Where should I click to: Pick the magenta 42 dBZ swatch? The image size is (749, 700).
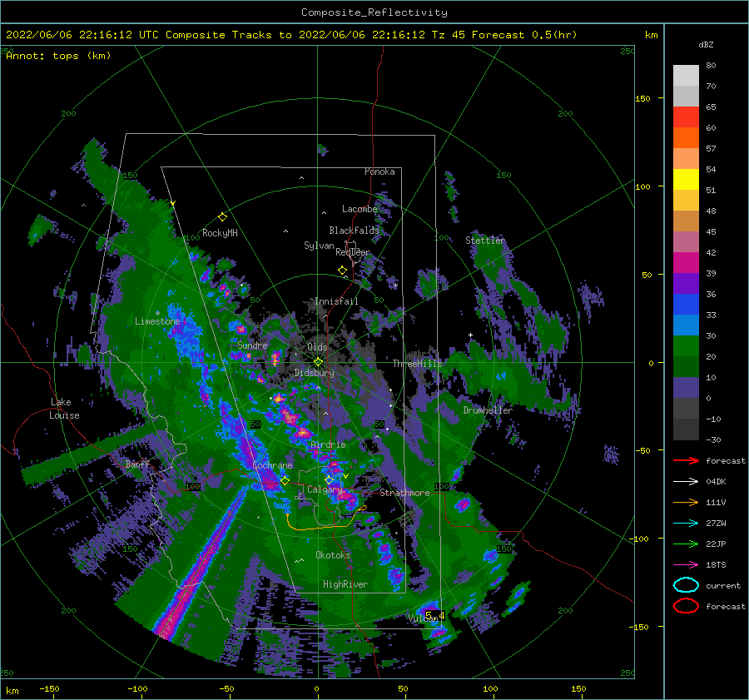(x=686, y=262)
